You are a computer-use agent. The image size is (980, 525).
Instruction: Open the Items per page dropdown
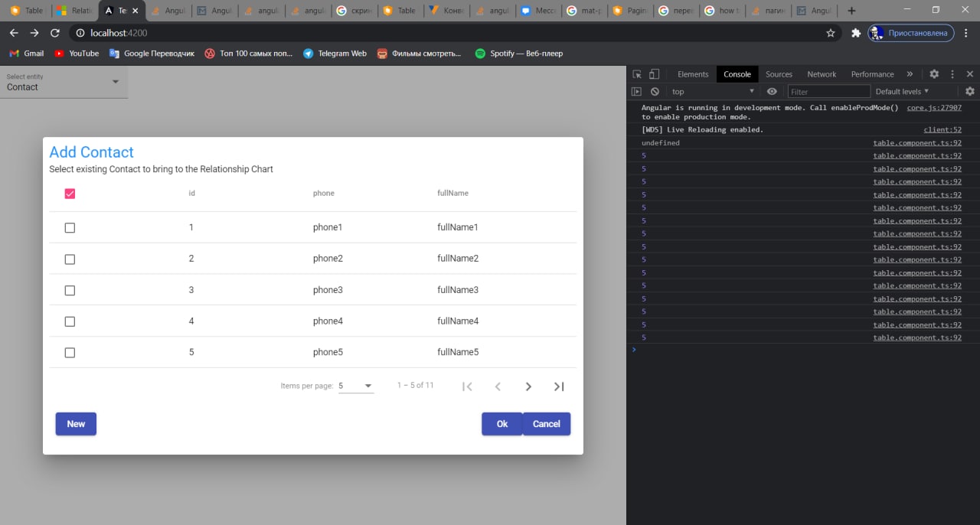point(356,386)
